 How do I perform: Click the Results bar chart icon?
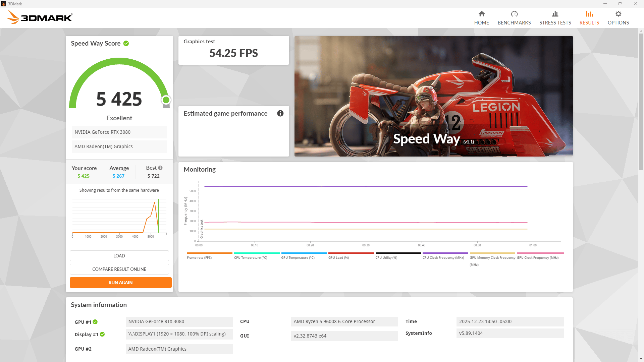[x=589, y=14]
